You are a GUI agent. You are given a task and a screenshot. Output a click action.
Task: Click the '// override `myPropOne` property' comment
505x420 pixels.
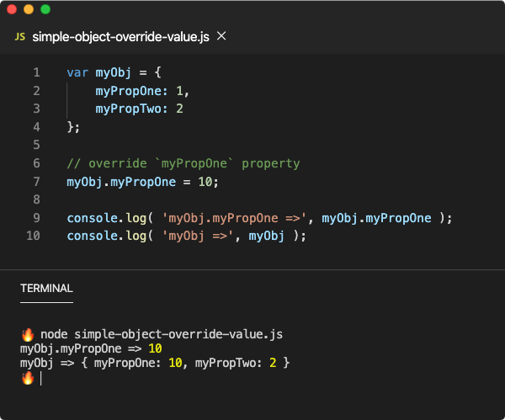pos(183,164)
